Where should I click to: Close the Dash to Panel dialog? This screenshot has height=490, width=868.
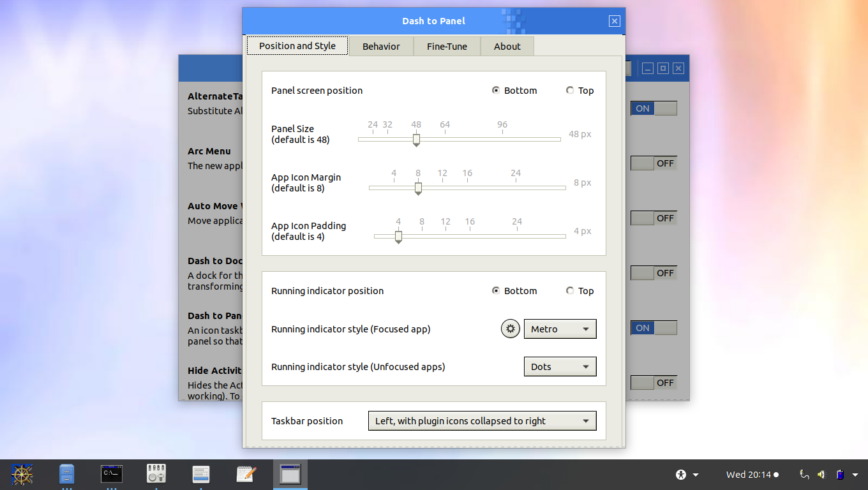(x=614, y=21)
